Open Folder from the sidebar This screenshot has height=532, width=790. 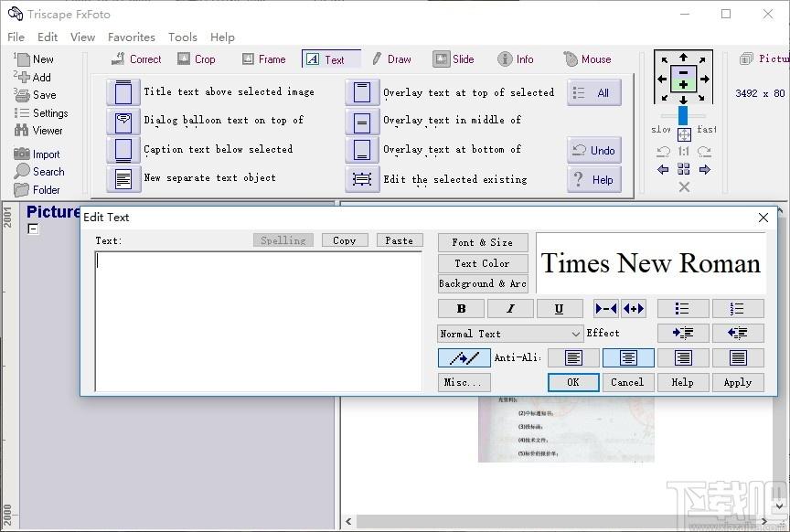37,190
